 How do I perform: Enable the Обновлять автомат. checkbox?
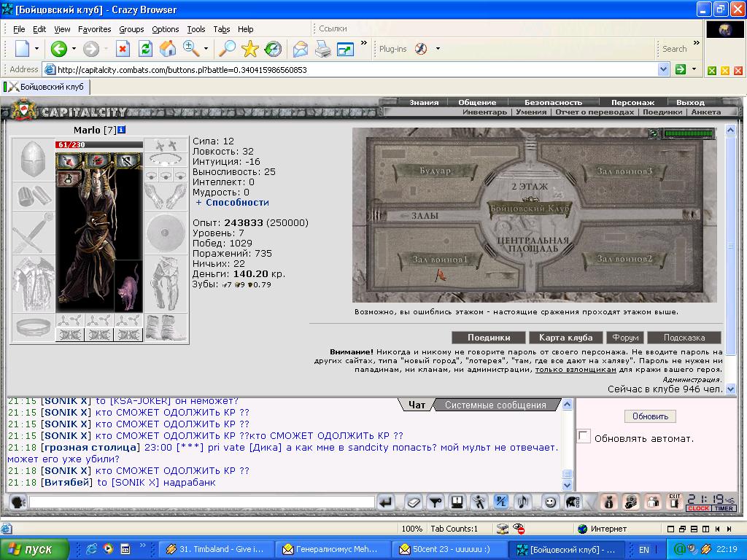584,436
